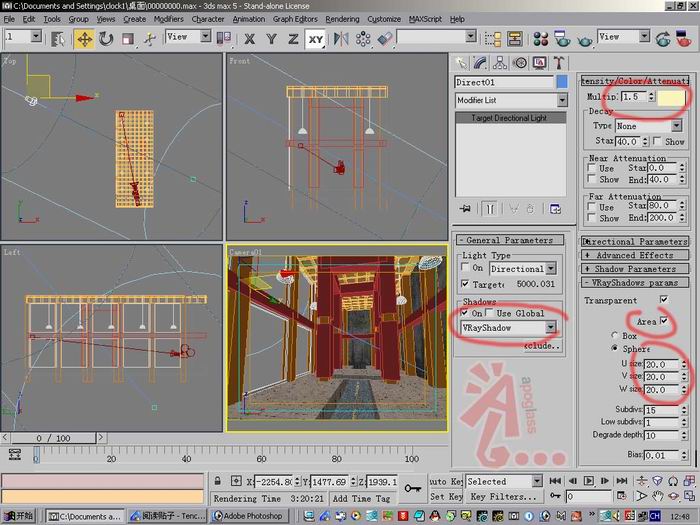Viewport: 700px width, 525px height.
Task: Click the Select by Name icon
Action: click(58, 39)
